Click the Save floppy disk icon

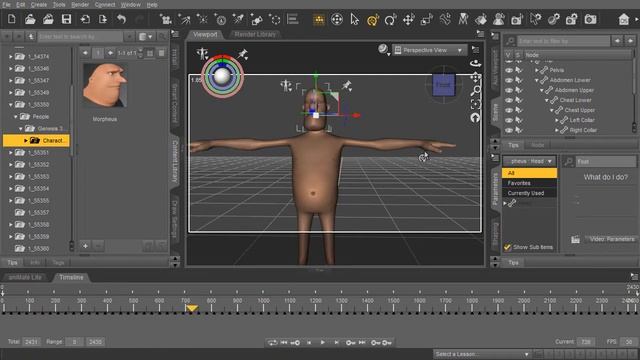click(66, 19)
